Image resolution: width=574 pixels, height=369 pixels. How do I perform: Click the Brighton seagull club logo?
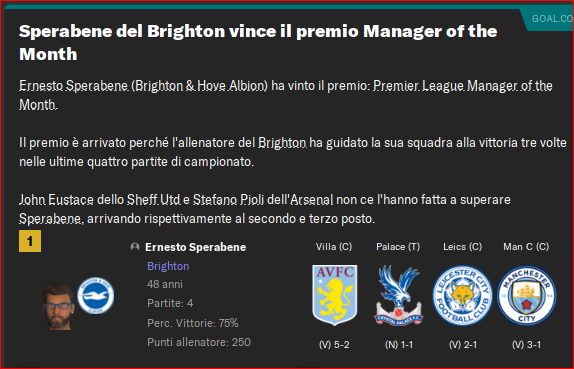coord(96,295)
